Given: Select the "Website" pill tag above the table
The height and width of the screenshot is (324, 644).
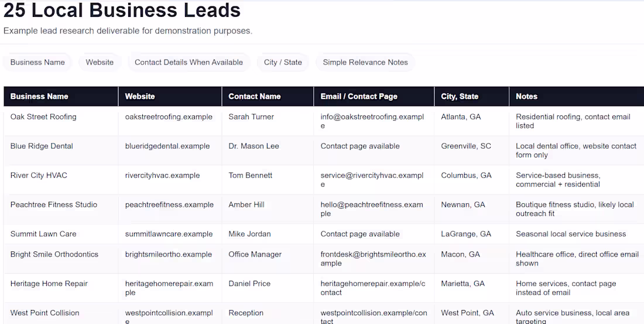Looking at the screenshot, I should (100, 62).
